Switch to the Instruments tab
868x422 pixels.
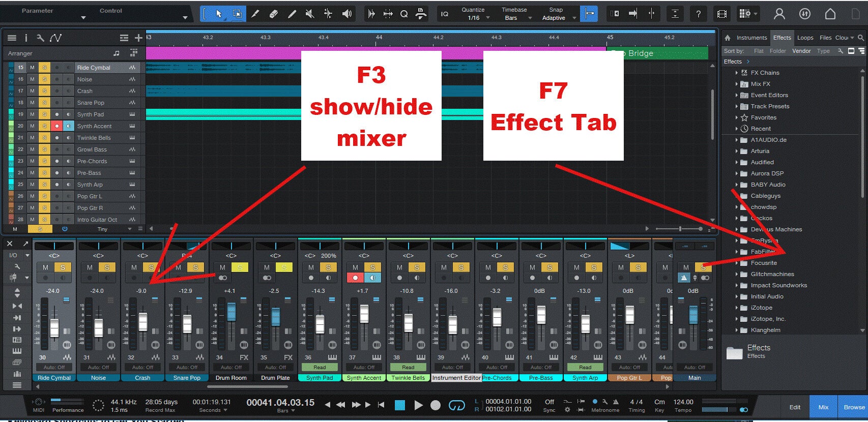tap(751, 38)
